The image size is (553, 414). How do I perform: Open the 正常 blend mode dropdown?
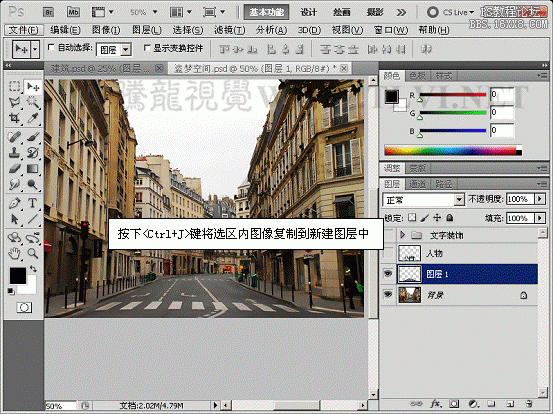(423, 200)
